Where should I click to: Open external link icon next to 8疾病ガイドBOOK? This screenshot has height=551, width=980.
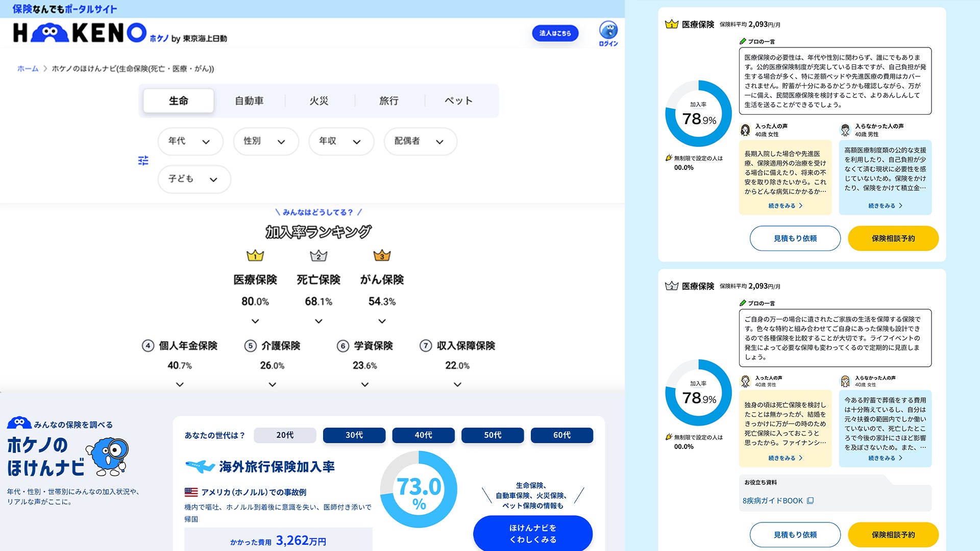coord(810,501)
